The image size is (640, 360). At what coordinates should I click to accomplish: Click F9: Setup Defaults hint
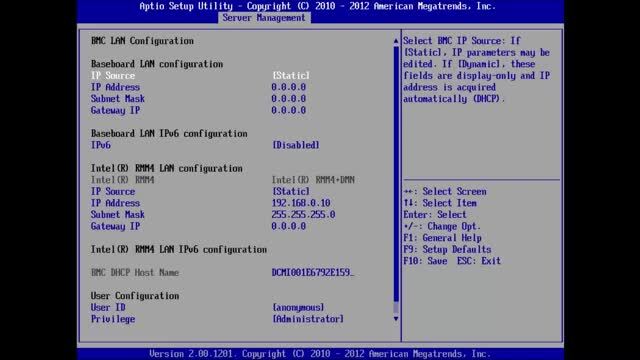[448, 249]
